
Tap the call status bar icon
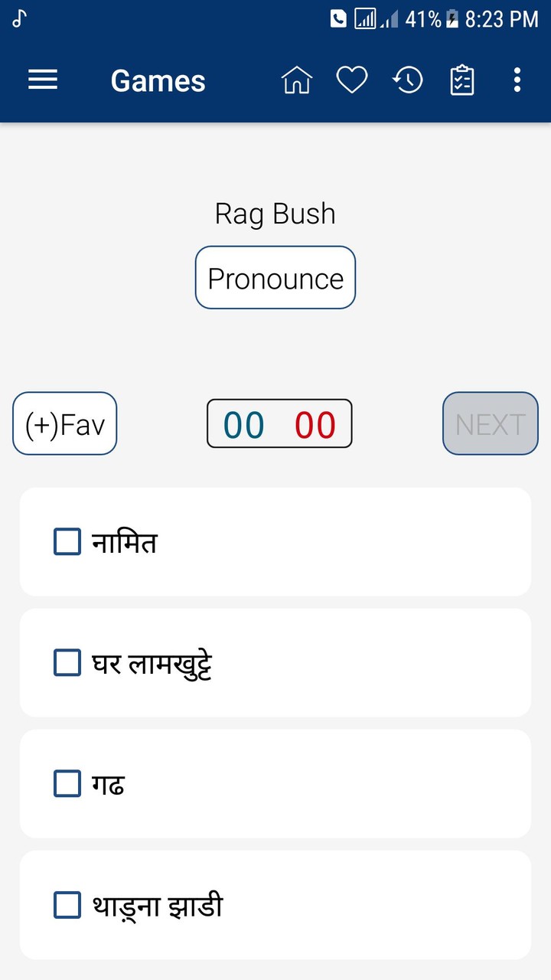[338, 19]
